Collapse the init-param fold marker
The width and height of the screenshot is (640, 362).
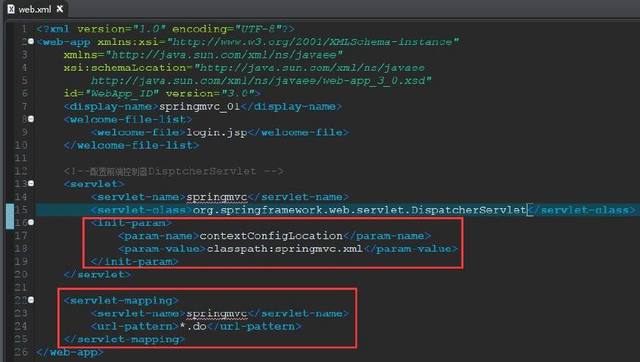[x=31, y=222]
